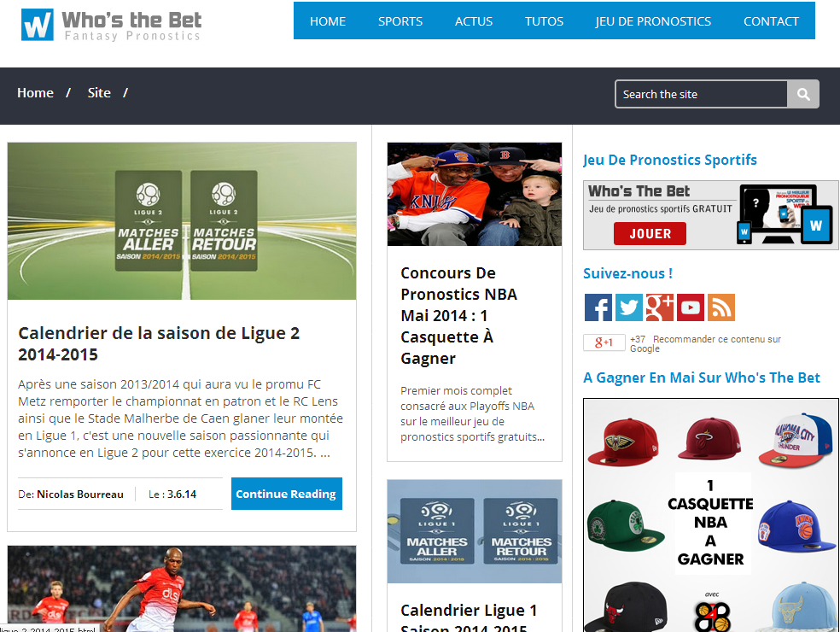Click the Home breadcrumb link

[35, 93]
